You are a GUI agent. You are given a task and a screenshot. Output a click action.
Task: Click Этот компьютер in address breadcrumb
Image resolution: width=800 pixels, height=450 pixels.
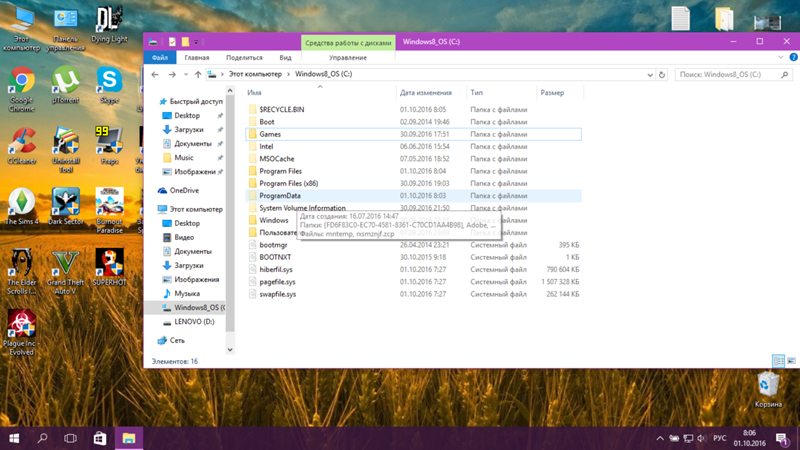coord(256,75)
